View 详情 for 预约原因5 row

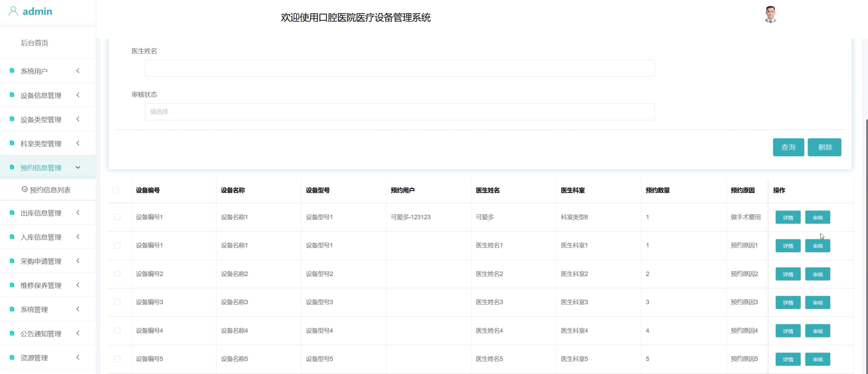(x=788, y=359)
